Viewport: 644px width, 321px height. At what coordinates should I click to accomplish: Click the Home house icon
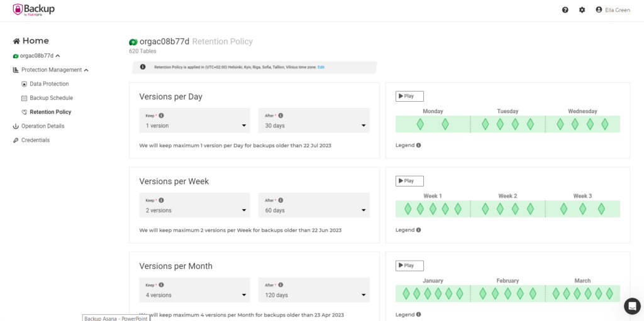pos(16,41)
